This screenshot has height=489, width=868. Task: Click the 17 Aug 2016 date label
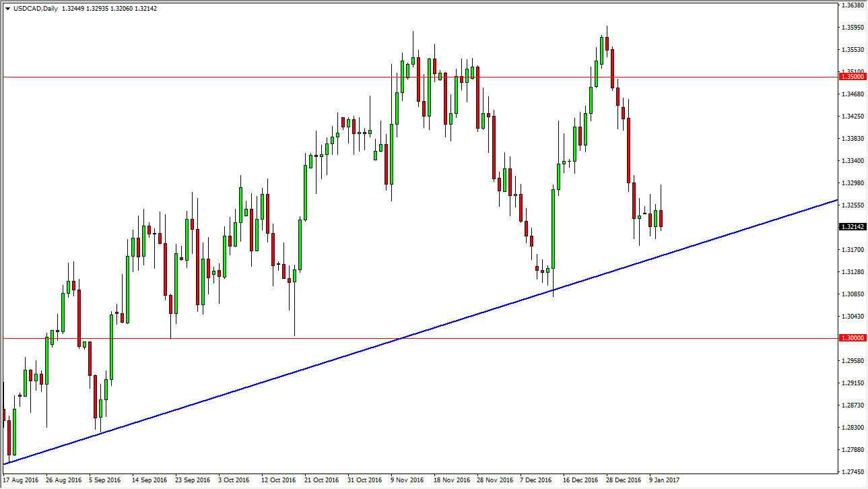click(x=21, y=480)
